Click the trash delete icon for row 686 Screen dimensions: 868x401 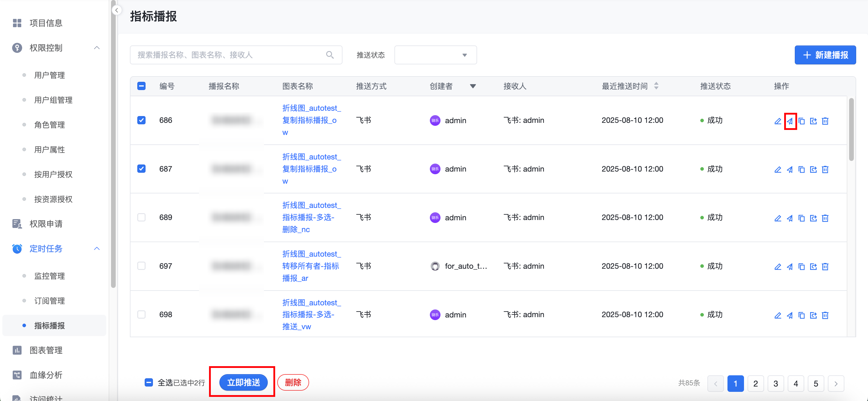click(x=825, y=121)
